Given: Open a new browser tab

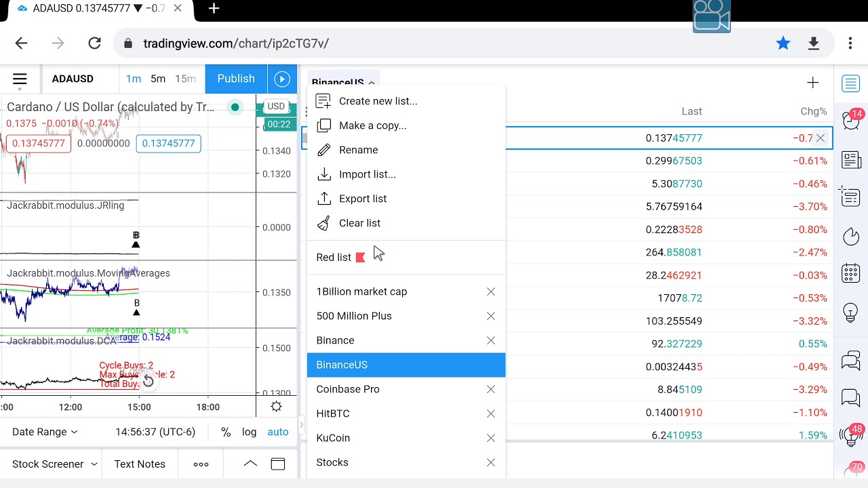Looking at the screenshot, I should point(214,9).
